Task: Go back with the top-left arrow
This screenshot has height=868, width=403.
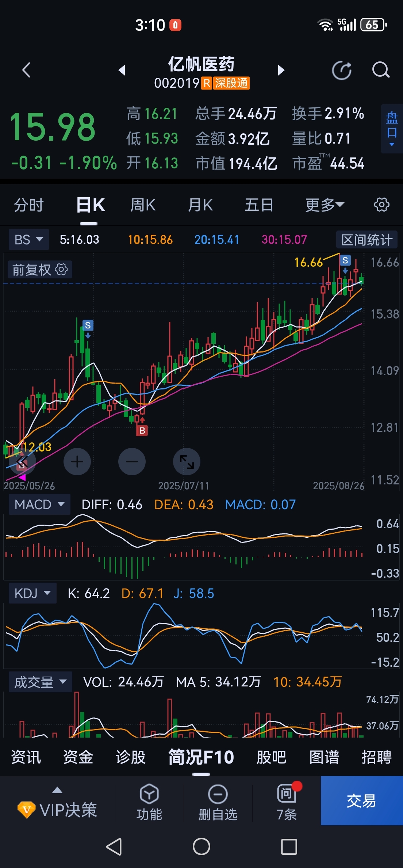Action: click(26, 70)
